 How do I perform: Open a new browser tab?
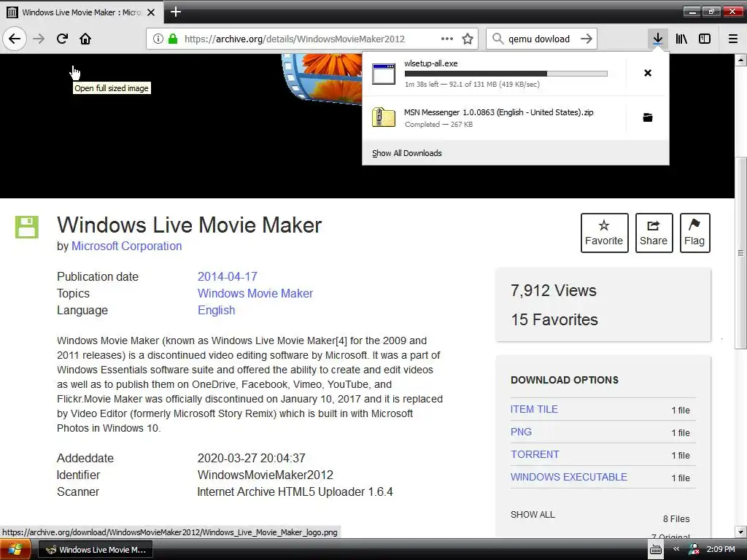pos(176,12)
